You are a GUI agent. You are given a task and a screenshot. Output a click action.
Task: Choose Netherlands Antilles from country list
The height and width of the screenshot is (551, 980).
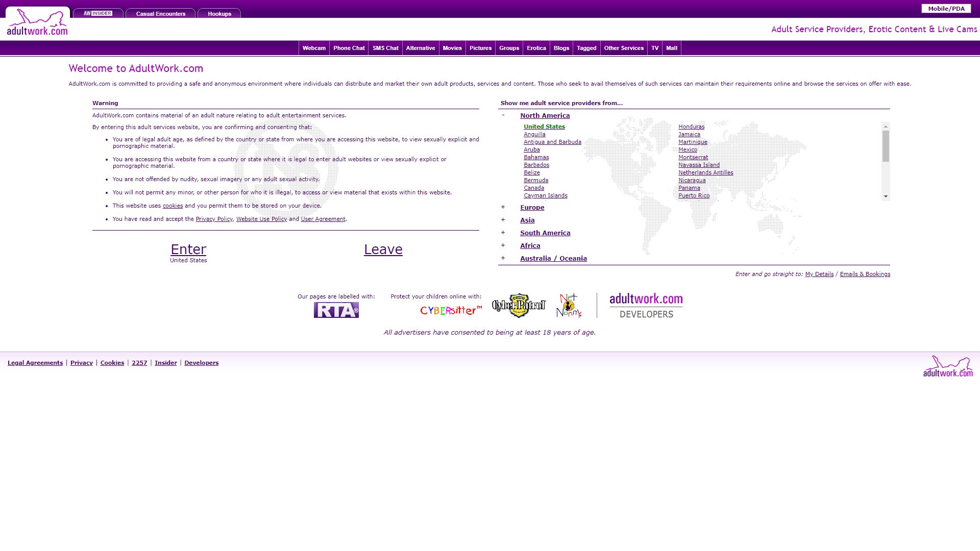pyautogui.click(x=705, y=172)
